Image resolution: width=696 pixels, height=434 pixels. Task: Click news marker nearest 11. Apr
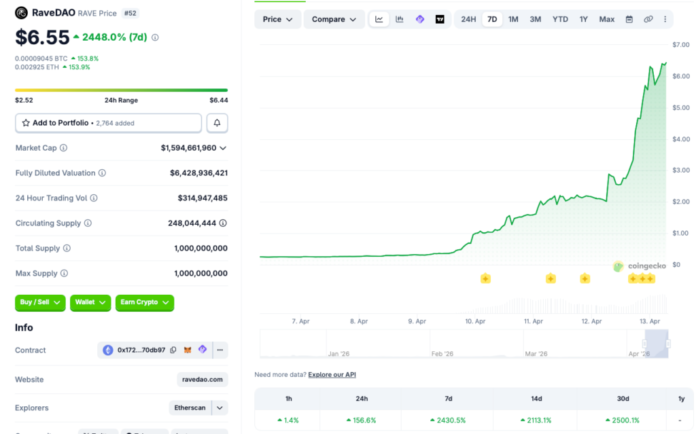click(550, 279)
